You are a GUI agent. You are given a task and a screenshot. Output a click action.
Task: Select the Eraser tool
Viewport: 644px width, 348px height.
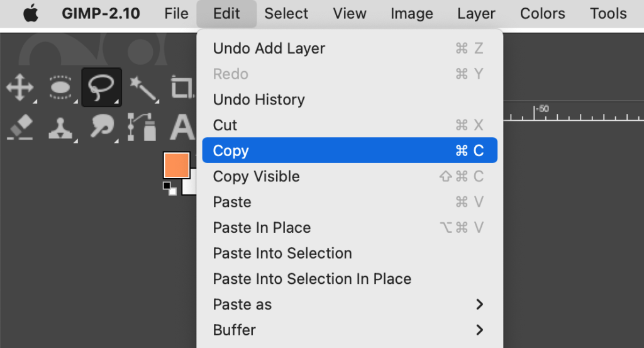19,127
